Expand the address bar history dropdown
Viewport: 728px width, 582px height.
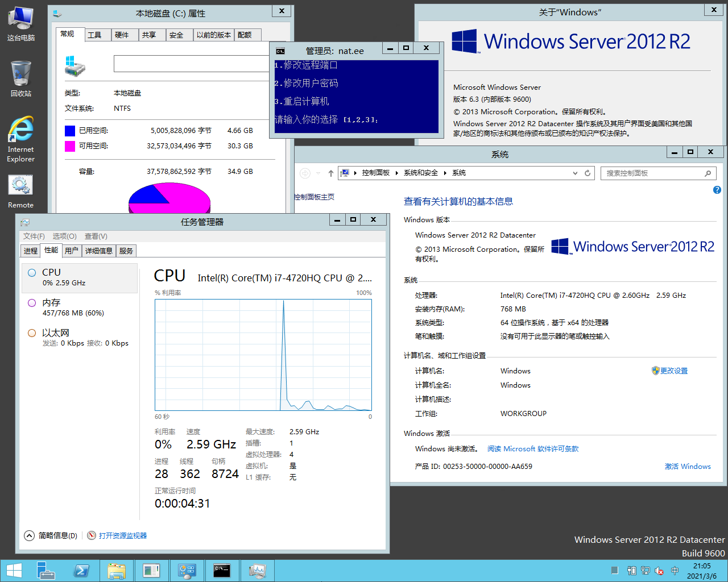coord(575,173)
